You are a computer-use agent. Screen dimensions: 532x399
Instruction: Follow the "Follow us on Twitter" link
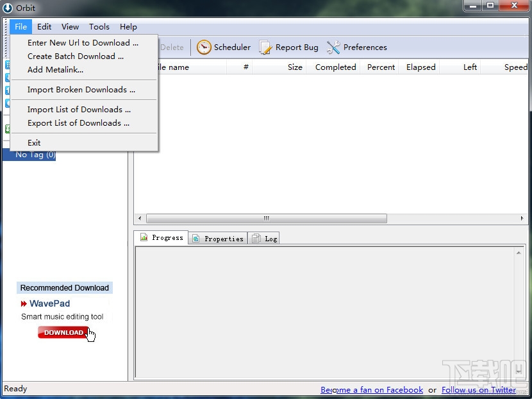point(479,389)
